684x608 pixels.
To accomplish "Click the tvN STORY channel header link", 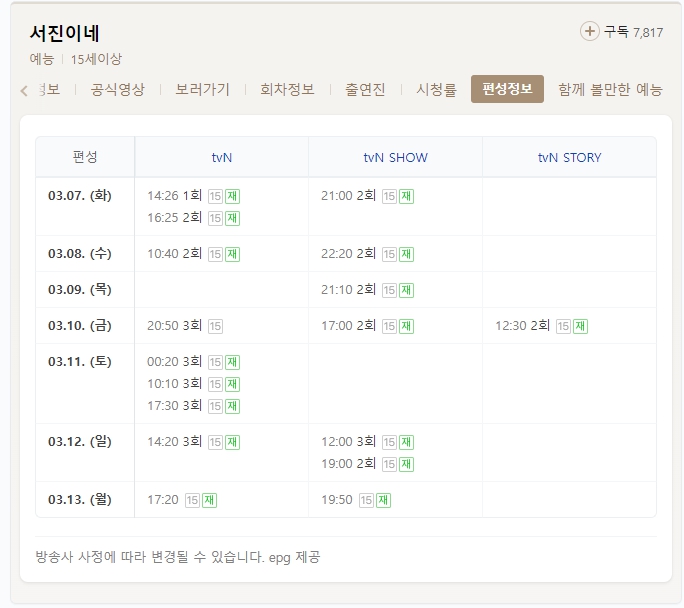I will [x=569, y=157].
